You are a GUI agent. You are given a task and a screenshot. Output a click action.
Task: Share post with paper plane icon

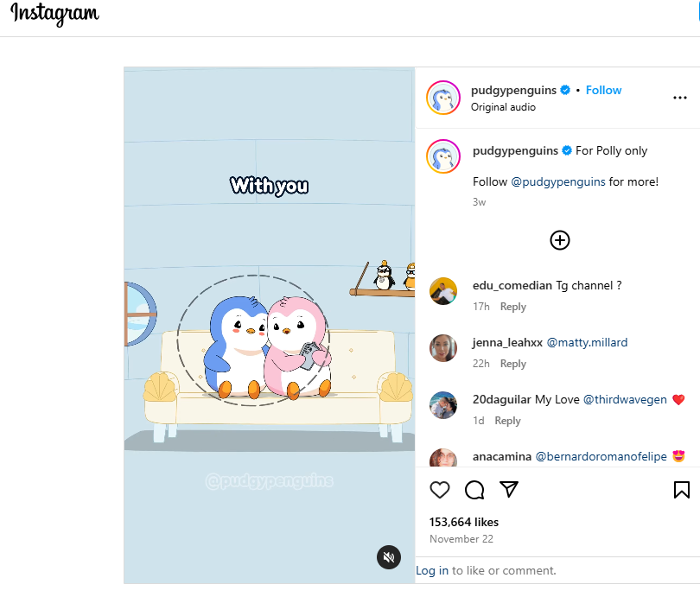[509, 490]
